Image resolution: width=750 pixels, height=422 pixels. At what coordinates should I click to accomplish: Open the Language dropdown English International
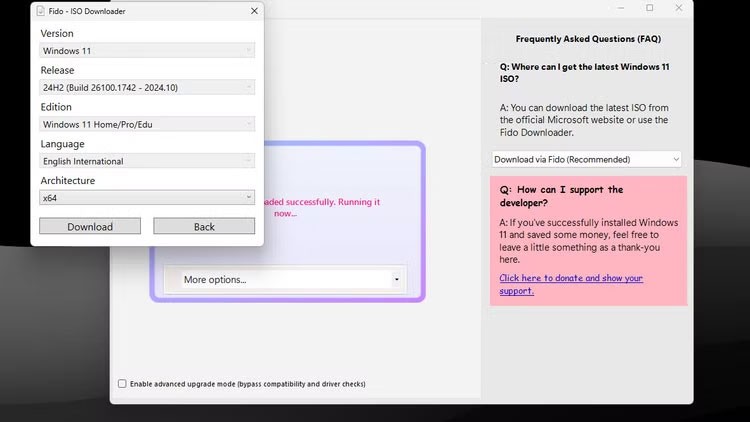click(x=147, y=161)
